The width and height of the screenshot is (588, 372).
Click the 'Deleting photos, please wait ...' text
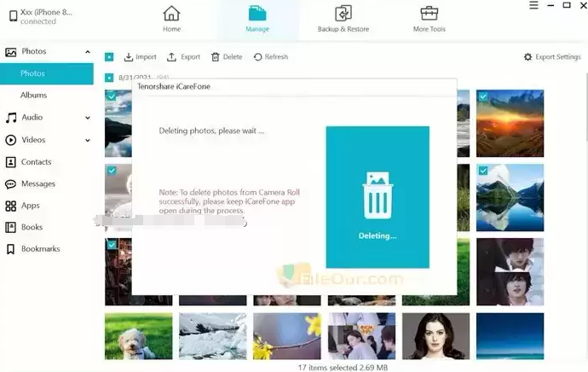(x=211, y=131)
